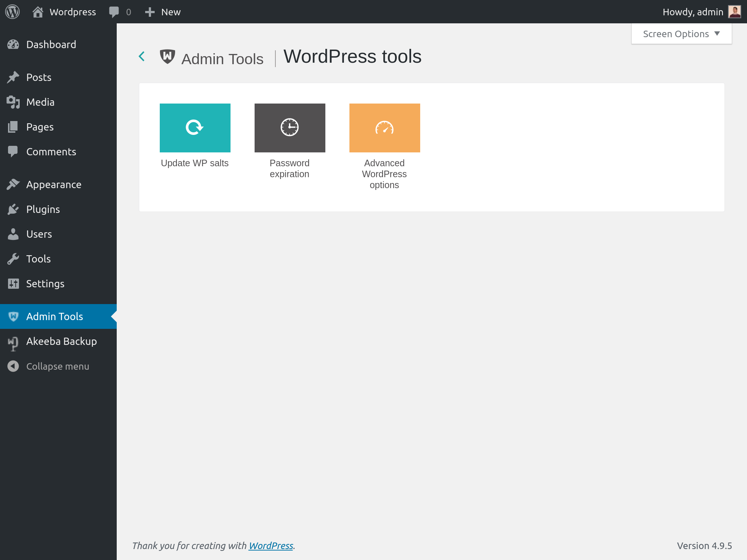Click the admin avatar thumbnail

coord(734,12)
